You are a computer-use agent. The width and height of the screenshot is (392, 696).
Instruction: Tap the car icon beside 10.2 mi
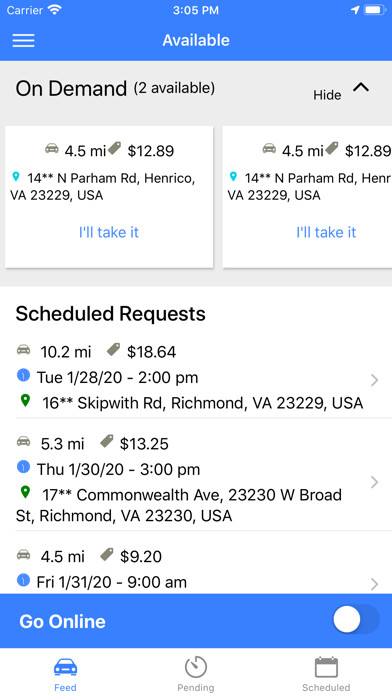coord(24,350)
